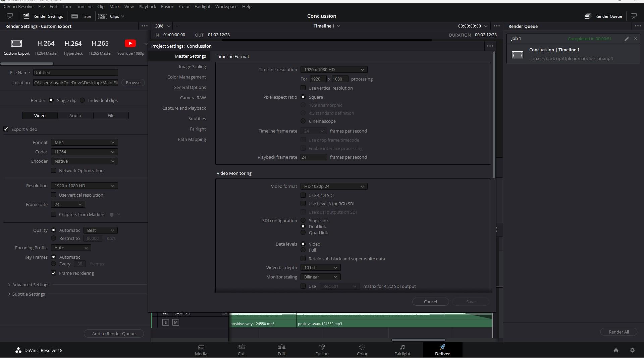The height and width of the screenshot is (358, 644).
Task: Open the Playback menu
Action: click(x=147, y=6)
